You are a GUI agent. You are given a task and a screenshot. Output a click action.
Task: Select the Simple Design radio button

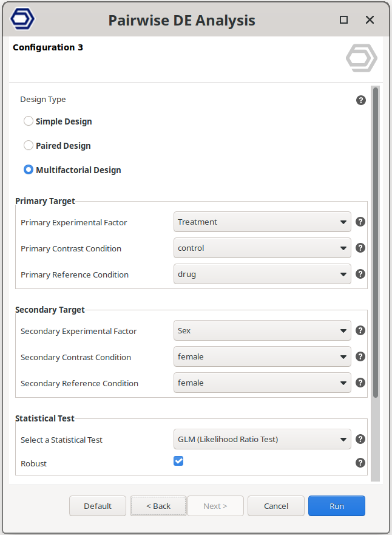29,121
